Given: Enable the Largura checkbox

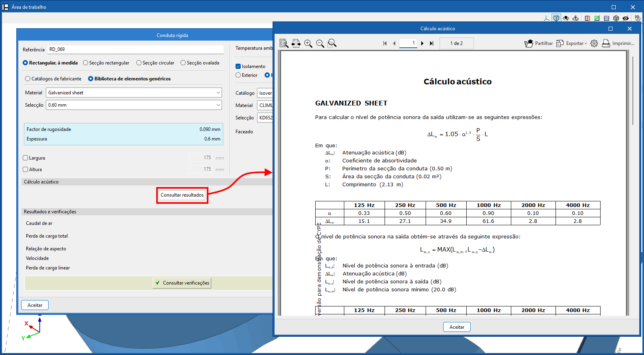Looking at the screenshot, I should [26, 158].
